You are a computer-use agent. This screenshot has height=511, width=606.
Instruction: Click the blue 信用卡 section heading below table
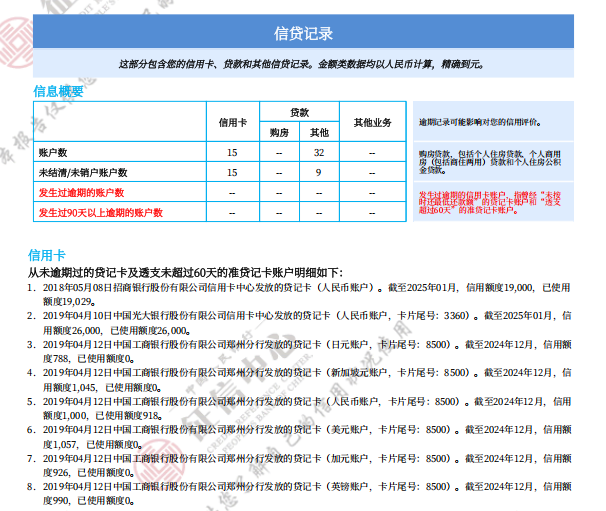(47, 256)
